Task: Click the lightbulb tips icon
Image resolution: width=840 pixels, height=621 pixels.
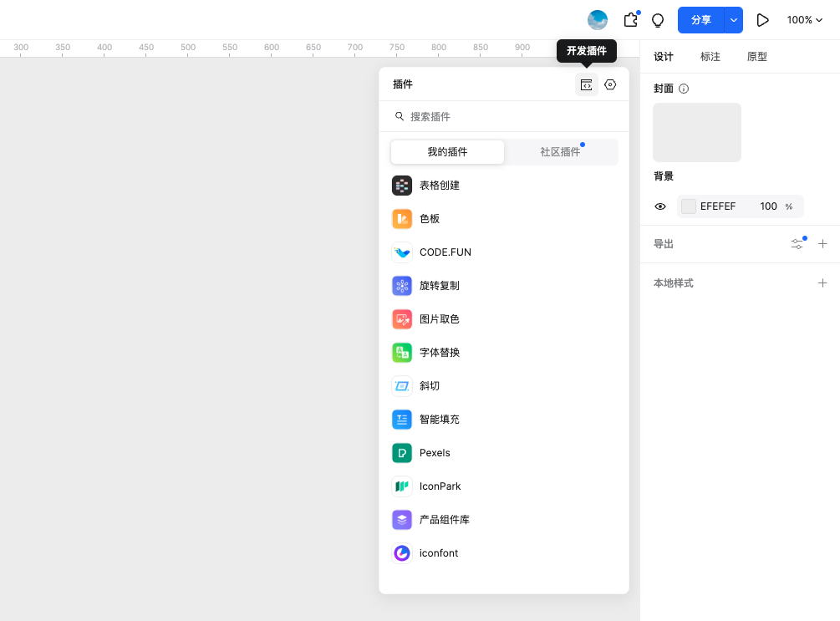Action: (658, 20)
